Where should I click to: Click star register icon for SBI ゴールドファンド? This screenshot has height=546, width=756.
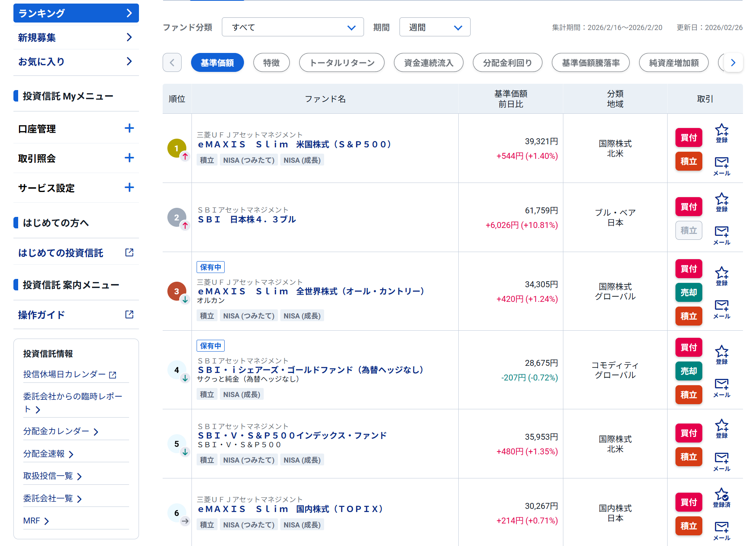coord(721,354)
